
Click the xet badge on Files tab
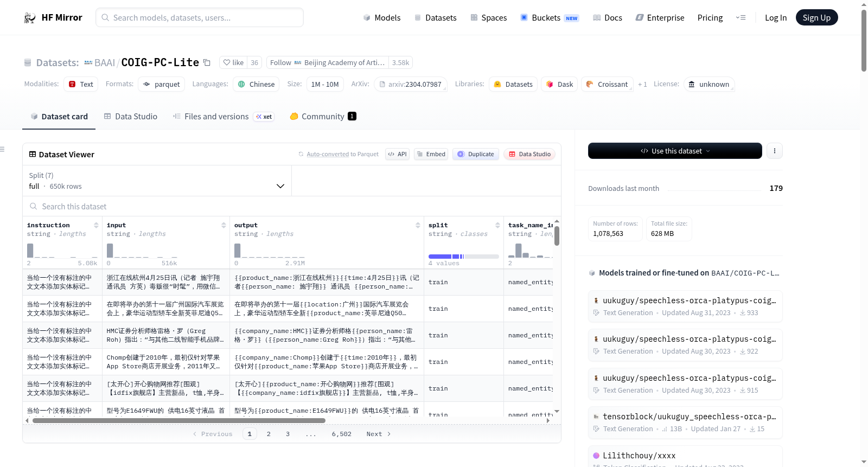(x=264, y=116)
